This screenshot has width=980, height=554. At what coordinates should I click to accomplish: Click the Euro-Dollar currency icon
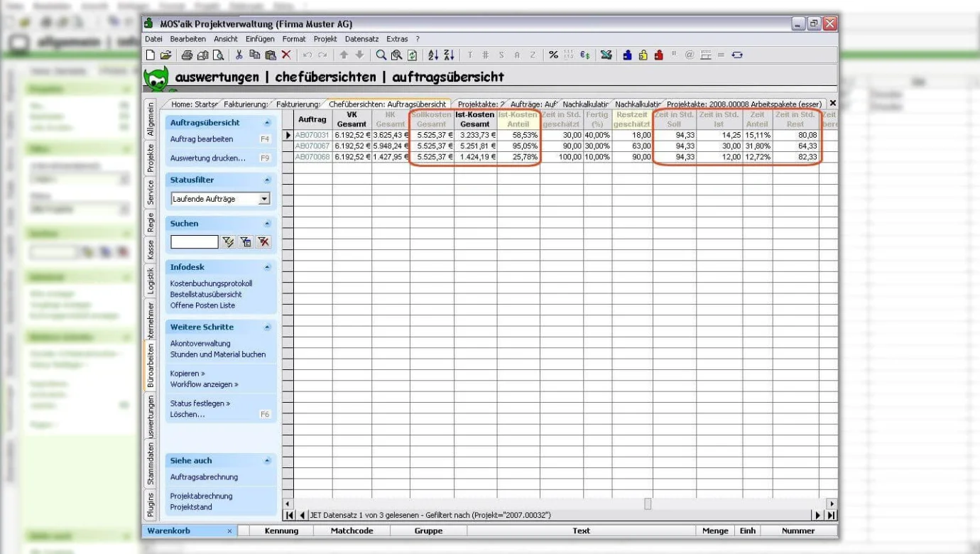click(585, 55)
